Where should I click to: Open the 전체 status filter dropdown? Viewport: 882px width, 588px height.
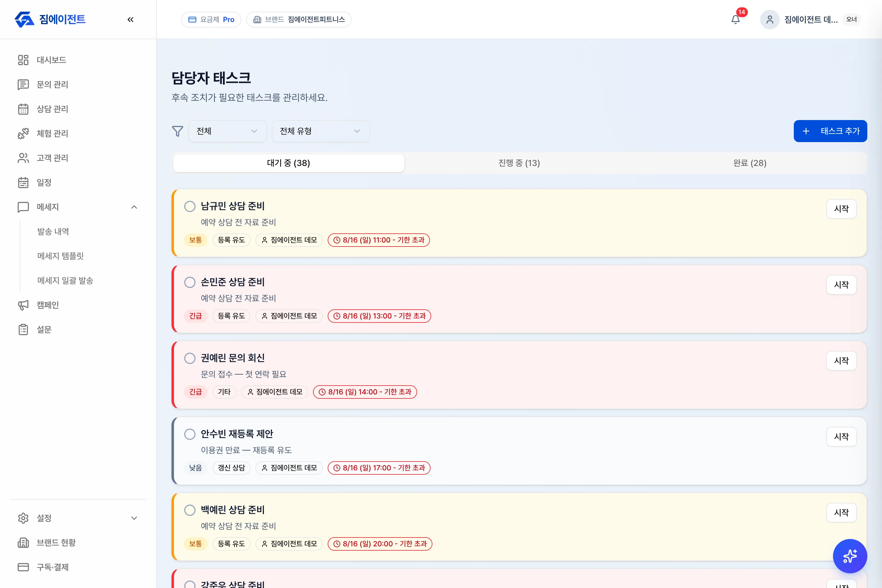[228, 131]
